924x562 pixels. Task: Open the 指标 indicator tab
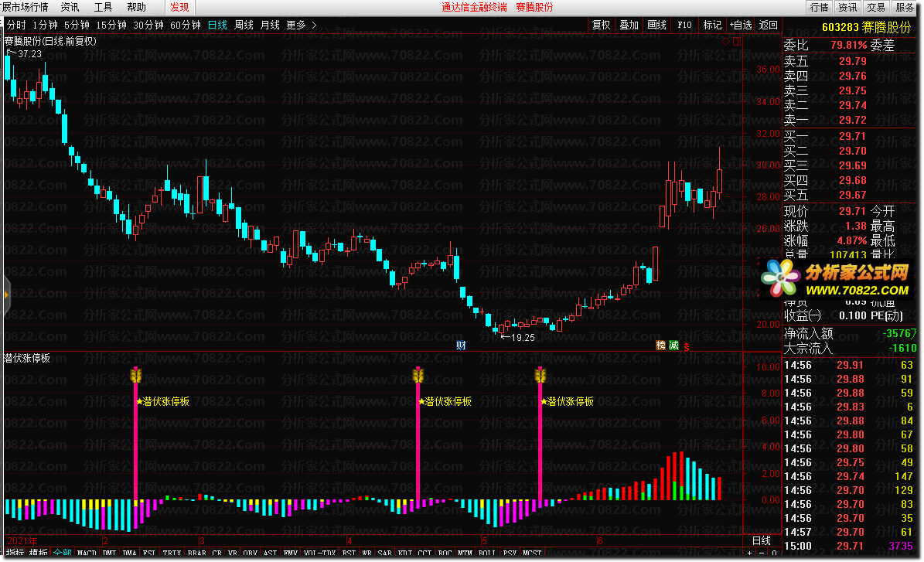(15, 553)
